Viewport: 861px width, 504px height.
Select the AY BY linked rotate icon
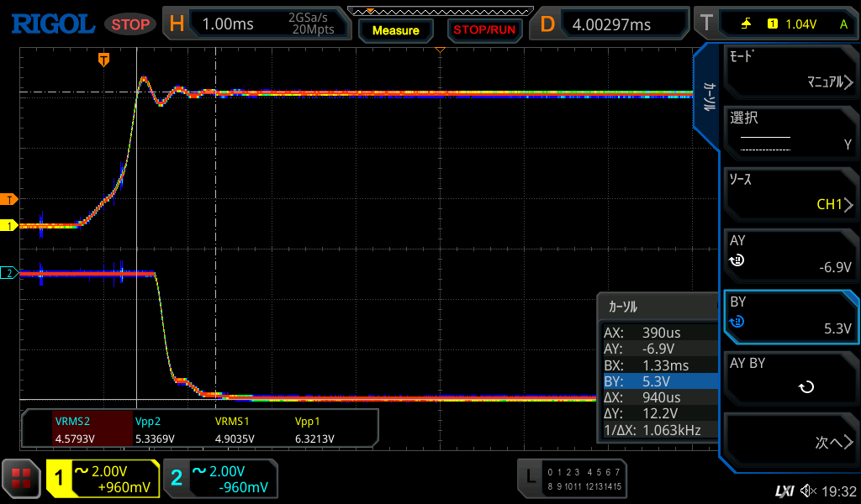click(x=806, y=387)
